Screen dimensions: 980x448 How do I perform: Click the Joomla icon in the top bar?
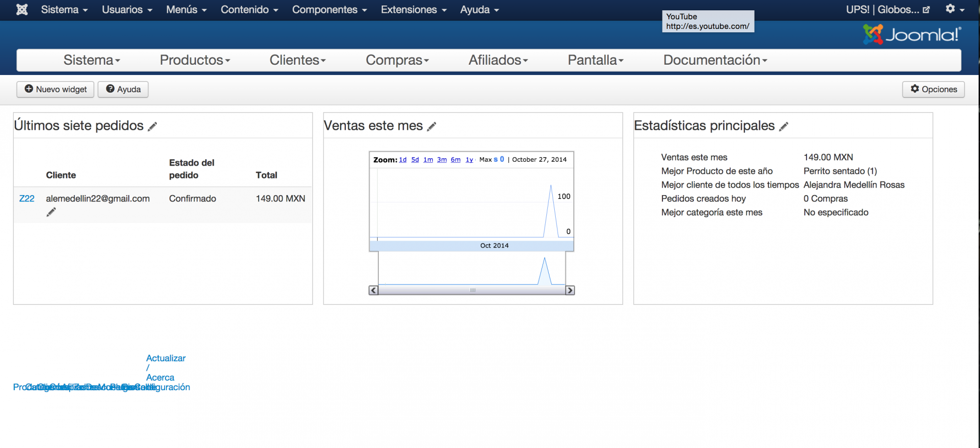coord(22,9)
